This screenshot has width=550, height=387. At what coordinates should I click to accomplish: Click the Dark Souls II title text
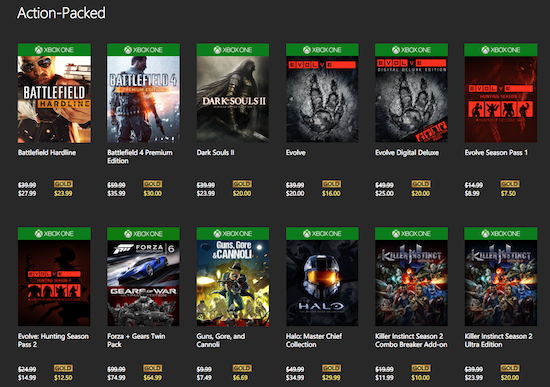[215, 153]
